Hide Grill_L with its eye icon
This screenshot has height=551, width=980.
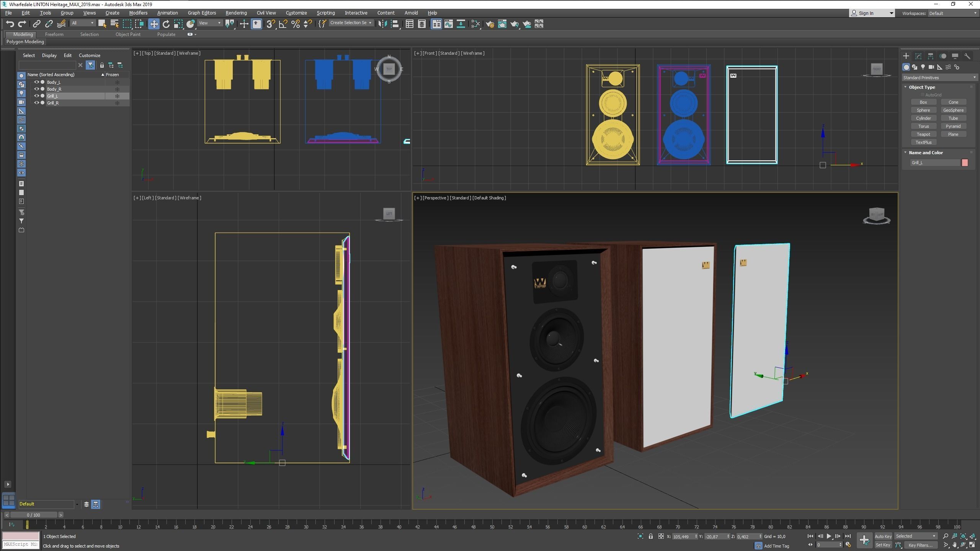pos(37,96)
